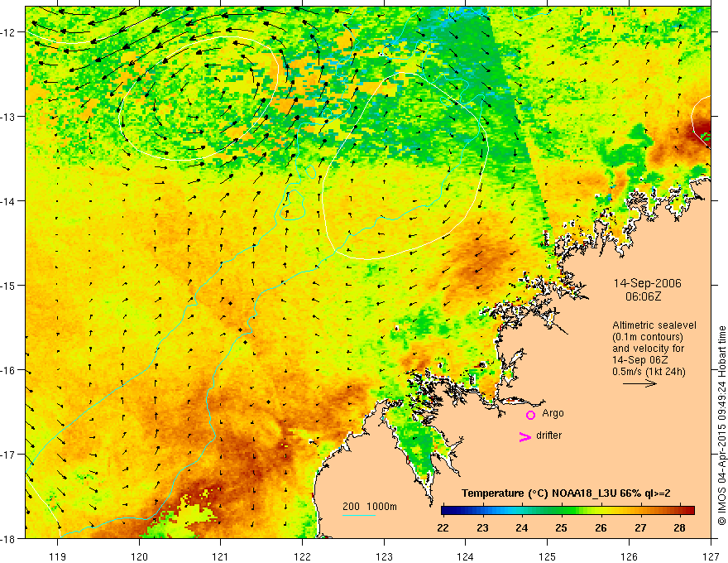Click latitude axis label -13
Viewport: 728px width, 563px height.
coord(8,117)
